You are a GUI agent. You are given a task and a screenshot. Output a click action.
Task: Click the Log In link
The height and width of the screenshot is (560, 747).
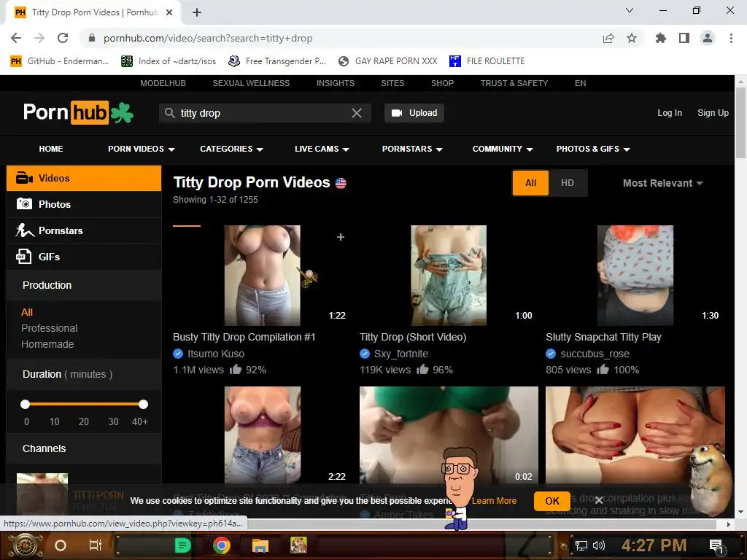coord(670,113)
